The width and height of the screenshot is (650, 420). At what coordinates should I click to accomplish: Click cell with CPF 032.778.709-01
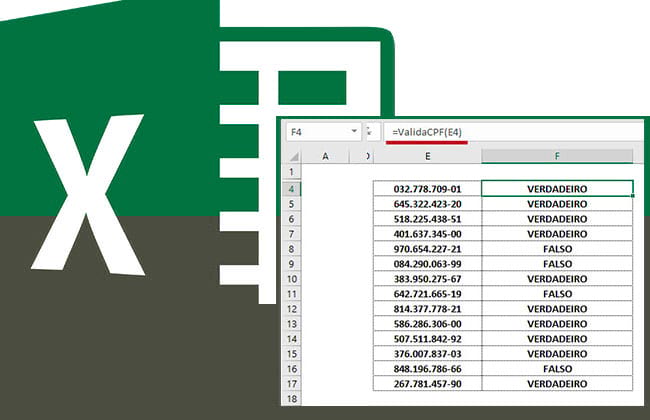[427, 189]
